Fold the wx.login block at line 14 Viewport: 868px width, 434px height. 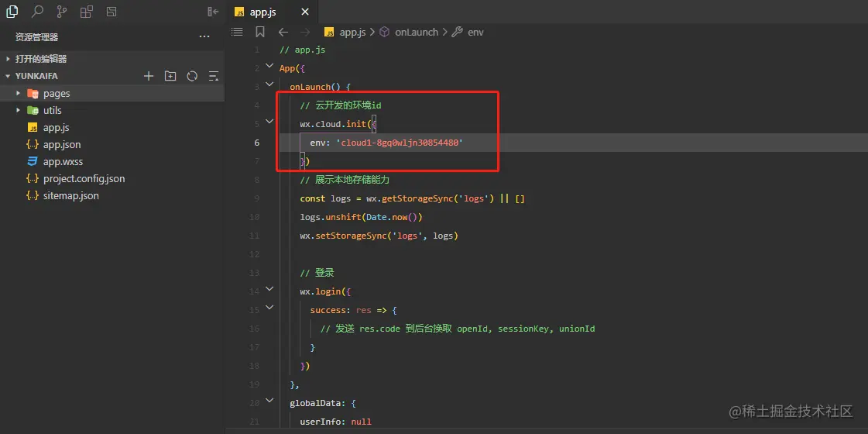point(269,289)
